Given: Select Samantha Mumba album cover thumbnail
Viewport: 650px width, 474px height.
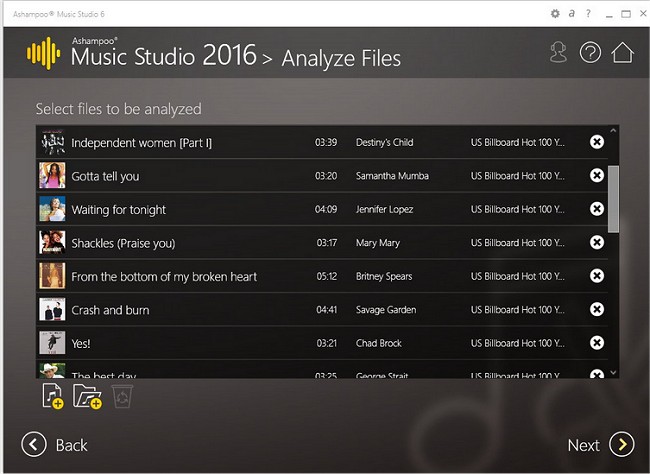Looking at the screenshot, I should tap(52, 175).
